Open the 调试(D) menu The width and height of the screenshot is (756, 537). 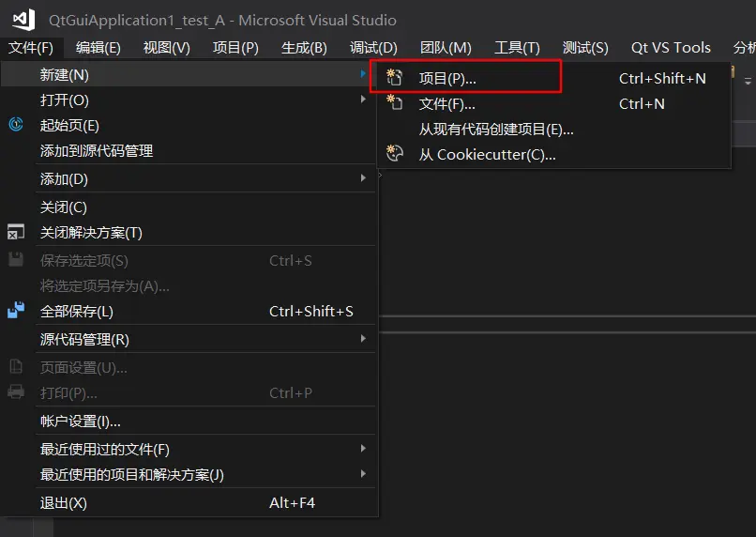coord(373,48)
